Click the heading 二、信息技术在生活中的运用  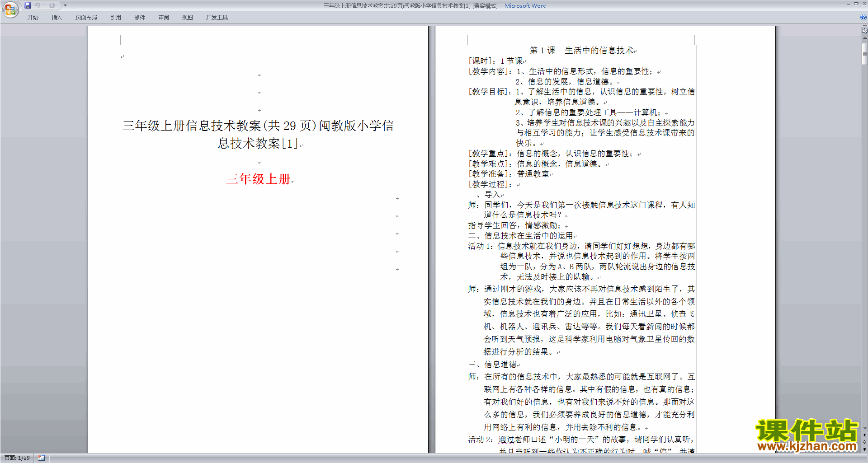click(x=521, y=236)
